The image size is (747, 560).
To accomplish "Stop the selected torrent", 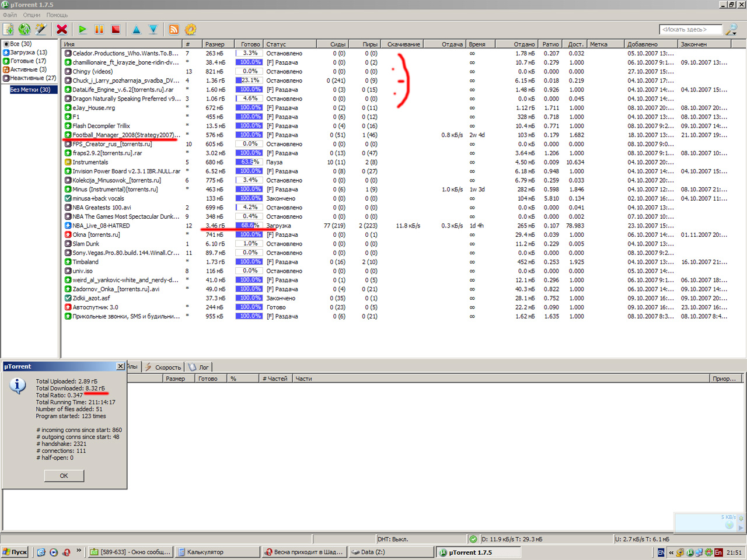I will [x=116, y=29].
